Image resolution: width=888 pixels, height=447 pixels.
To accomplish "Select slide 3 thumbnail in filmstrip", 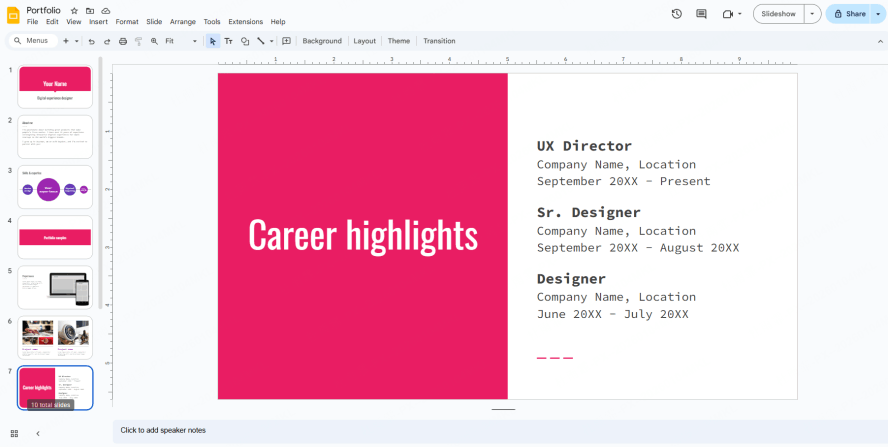I will [x=55, y=187].
